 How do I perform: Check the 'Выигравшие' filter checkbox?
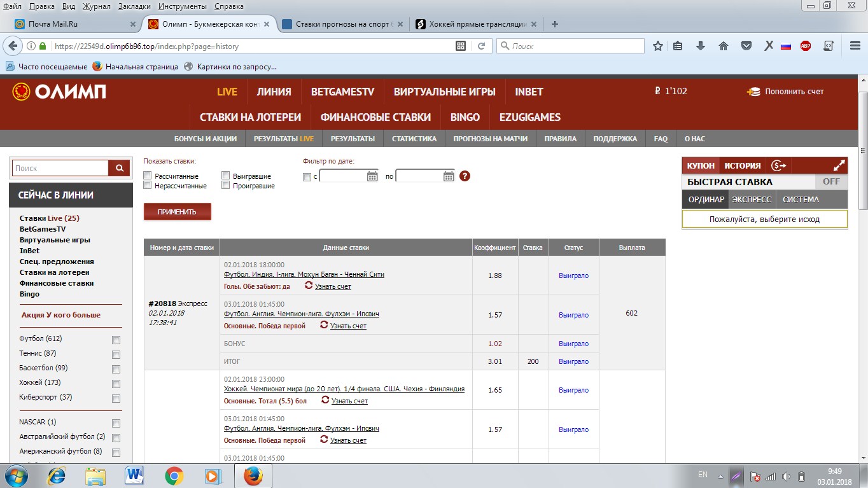[x=225, y=175]
